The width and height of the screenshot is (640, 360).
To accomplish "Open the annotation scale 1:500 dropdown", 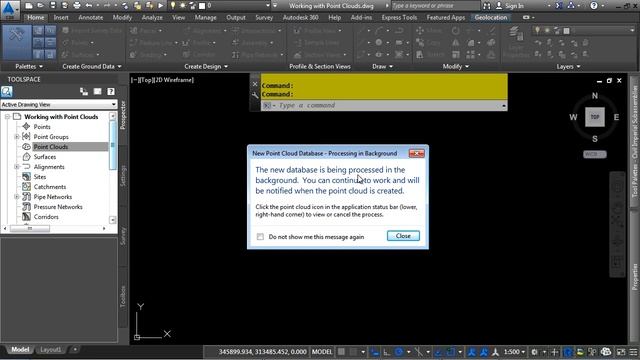I will tap(514, 352).
